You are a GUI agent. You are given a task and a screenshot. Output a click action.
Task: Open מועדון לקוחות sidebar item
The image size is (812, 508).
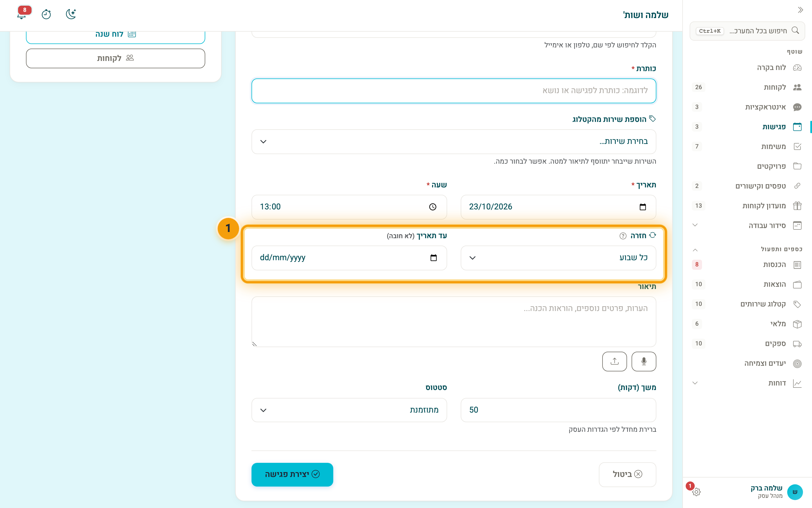pyautogui.click(x=747, y=206)
